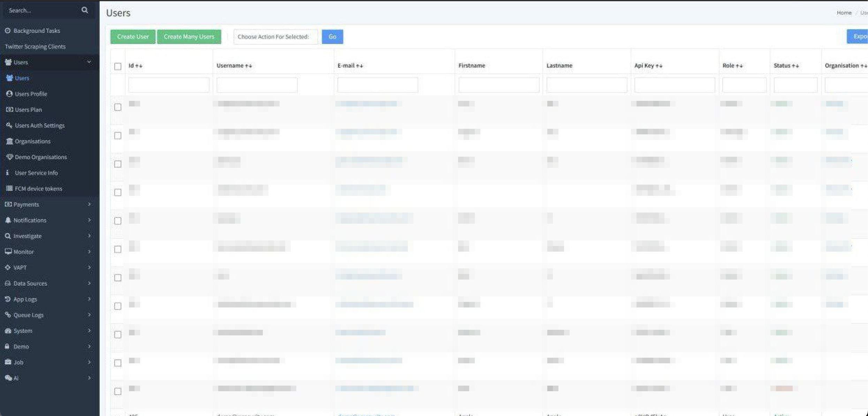Switch to the Demo Organisations page
868x416 pixels.
[x=40, y=157]
